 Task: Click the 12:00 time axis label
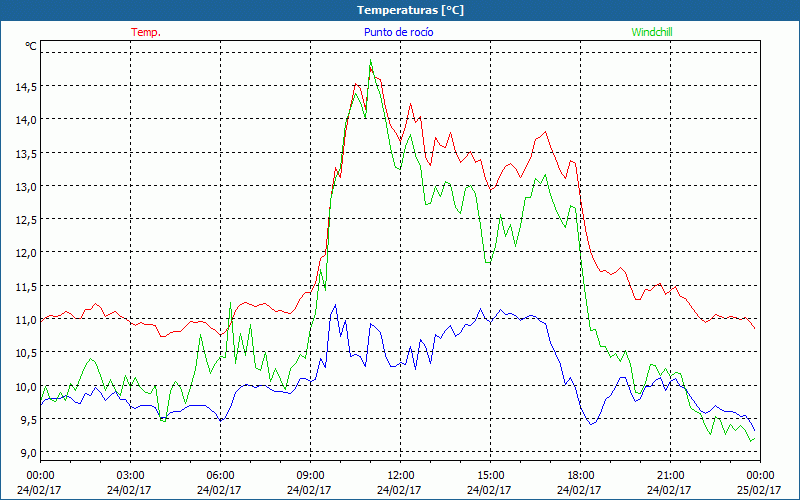[x=401, y=476]
